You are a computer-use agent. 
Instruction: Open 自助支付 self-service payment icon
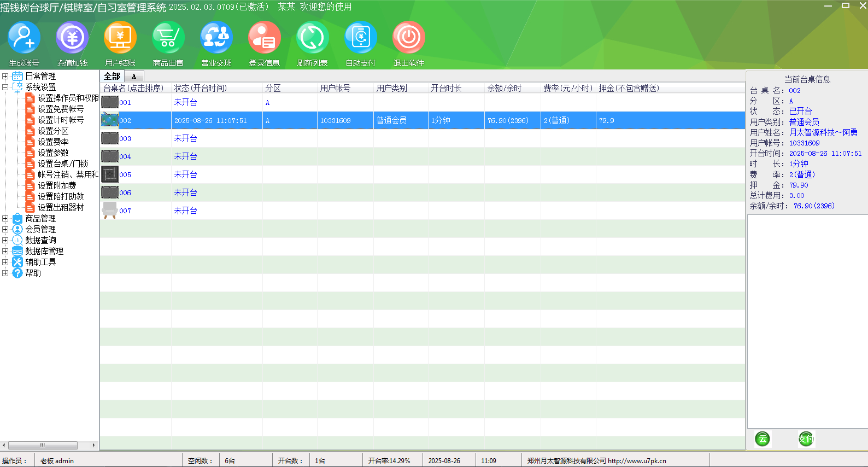click(361, 38)
